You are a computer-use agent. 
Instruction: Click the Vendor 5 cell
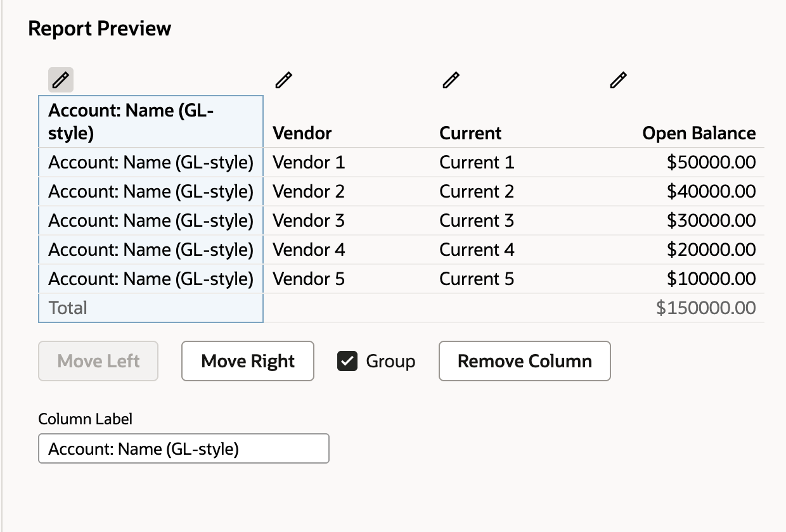(309, 279)
